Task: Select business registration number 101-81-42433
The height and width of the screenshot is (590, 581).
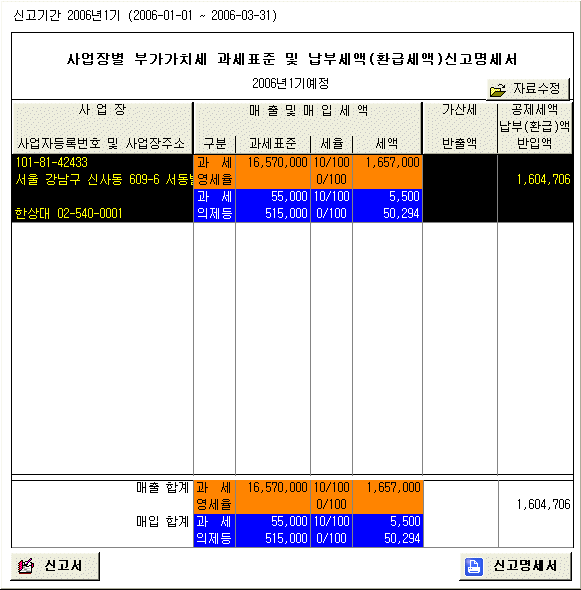Action: [x=52, y=163]
